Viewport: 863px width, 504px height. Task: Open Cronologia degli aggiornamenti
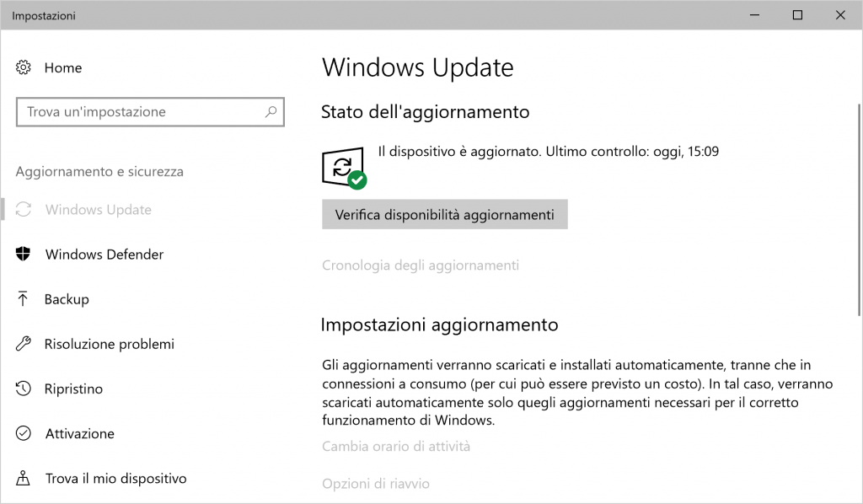coord(420,265)
